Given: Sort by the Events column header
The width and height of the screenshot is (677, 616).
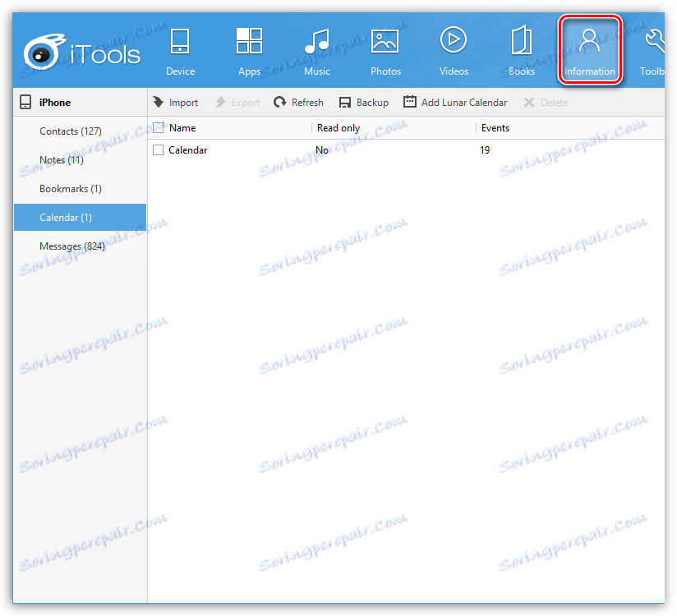Looking at the screenshot, I should (495, 128).
